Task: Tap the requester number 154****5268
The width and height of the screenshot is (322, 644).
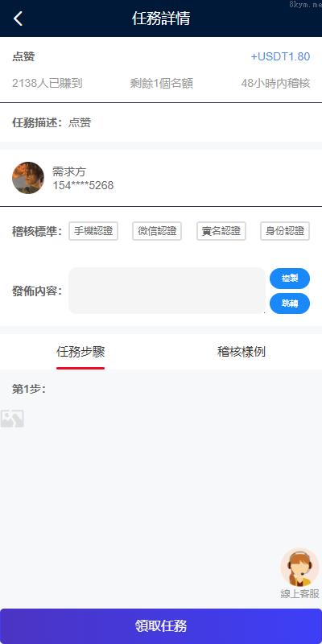Action: click(x=83, y=186)
